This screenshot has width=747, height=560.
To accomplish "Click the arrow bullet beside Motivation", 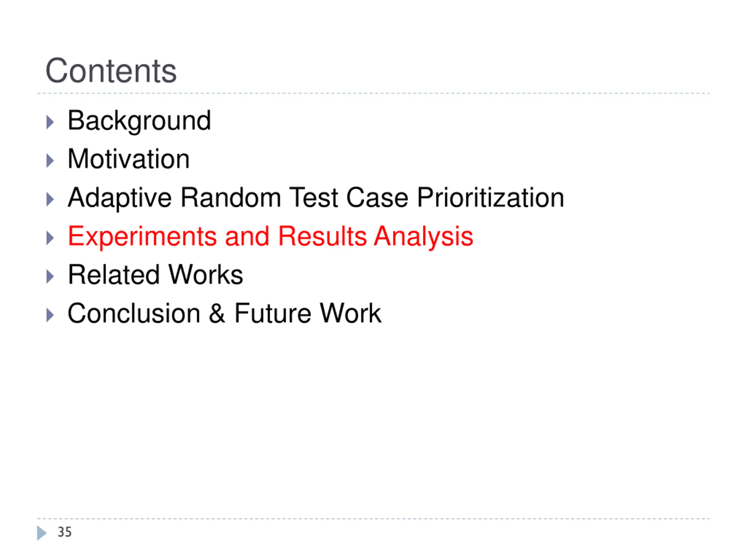I will [x=50, y=161].
